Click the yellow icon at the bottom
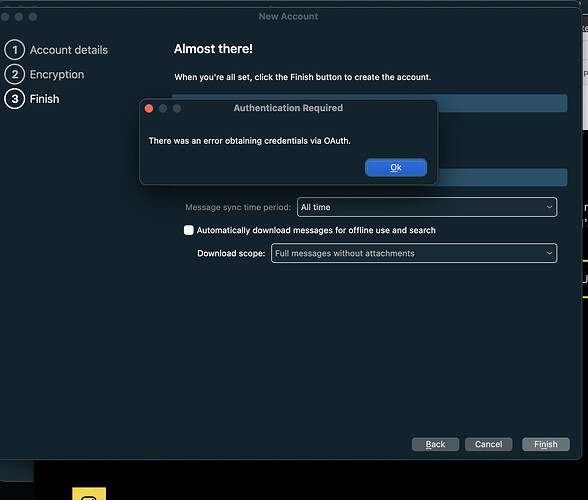This screenshot has width=588, height=500. coord(89,494)
